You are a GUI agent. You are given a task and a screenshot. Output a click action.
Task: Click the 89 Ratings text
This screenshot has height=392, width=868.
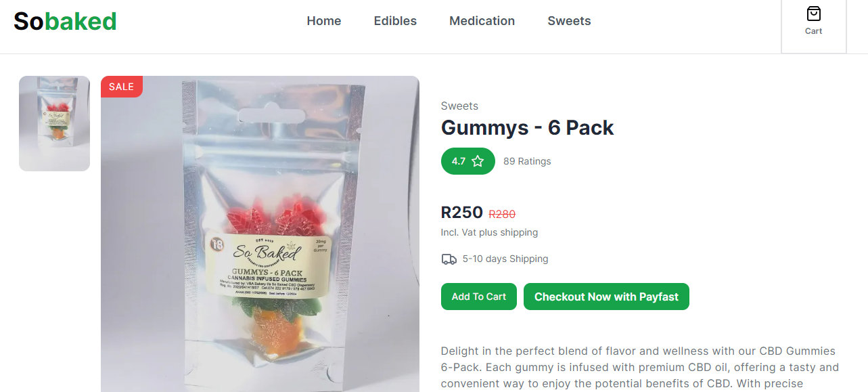(527, 161)
